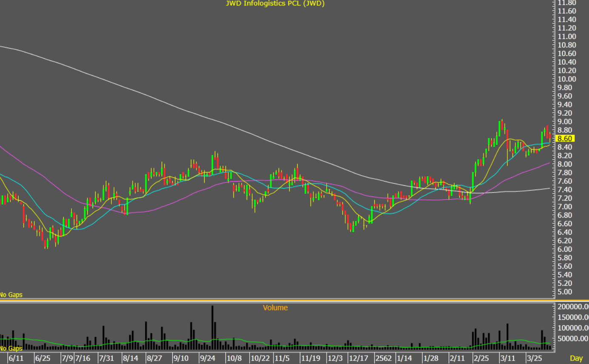Viewport: 589px width, 364px height.
Task: Select the 3/11 date label
Action: 507,358
